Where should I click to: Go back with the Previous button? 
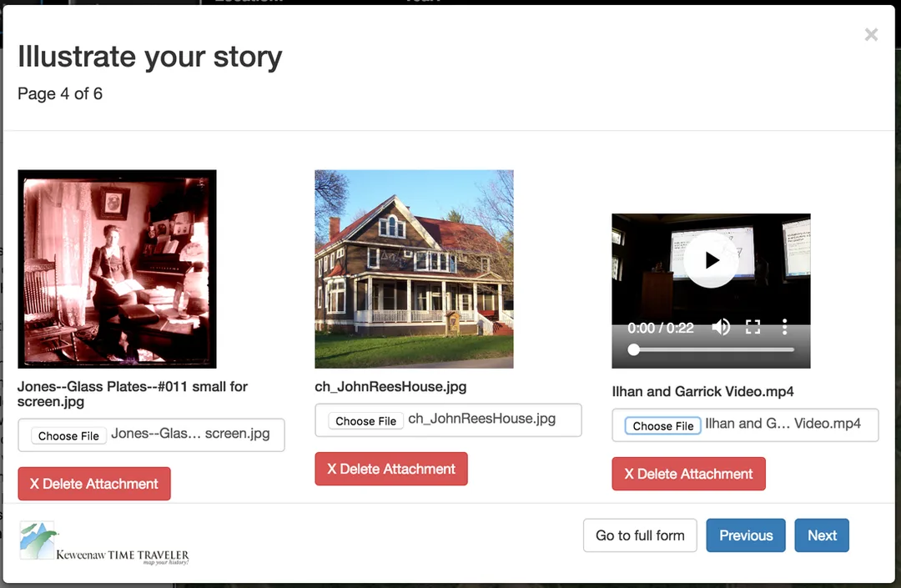pyautogui.click(x=746, y=535)
